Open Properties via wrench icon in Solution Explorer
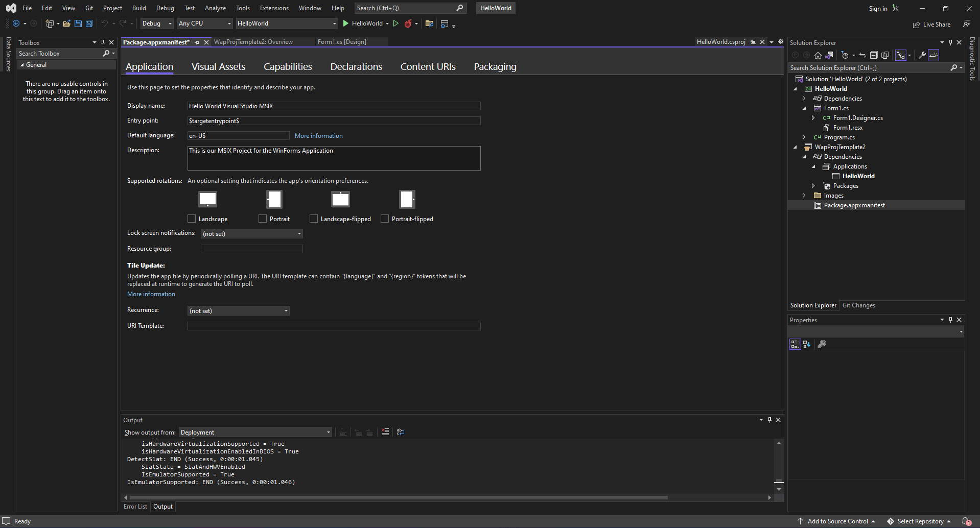980x528 pixels. click(922, 55)
